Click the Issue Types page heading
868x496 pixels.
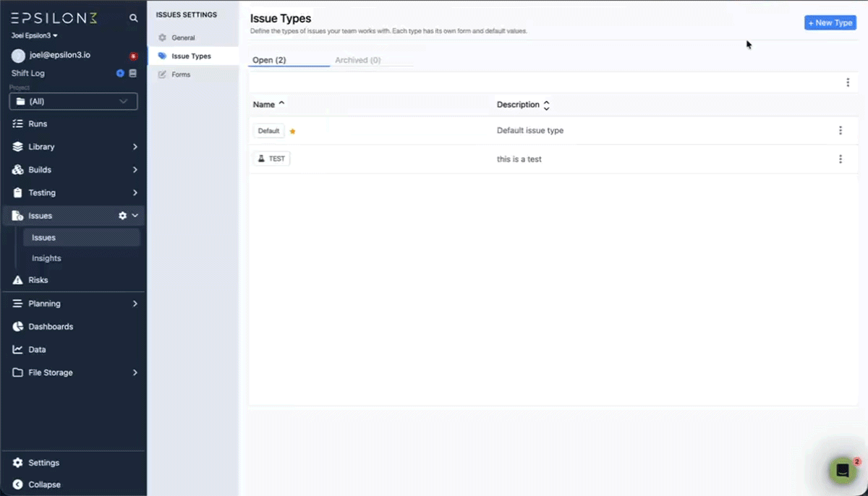281,18
